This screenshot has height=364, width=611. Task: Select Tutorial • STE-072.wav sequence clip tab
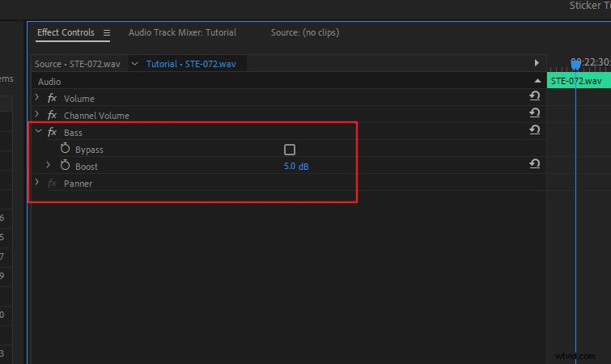click(x=191, y=64)
